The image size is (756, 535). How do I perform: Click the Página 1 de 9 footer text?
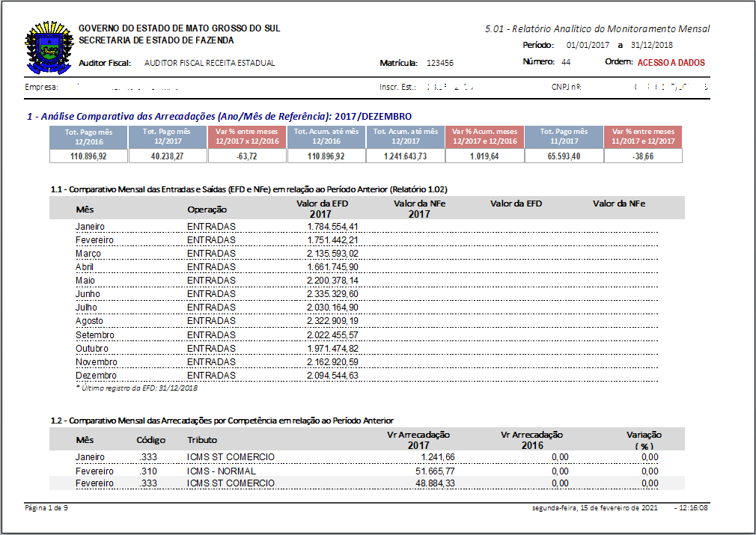46,508
